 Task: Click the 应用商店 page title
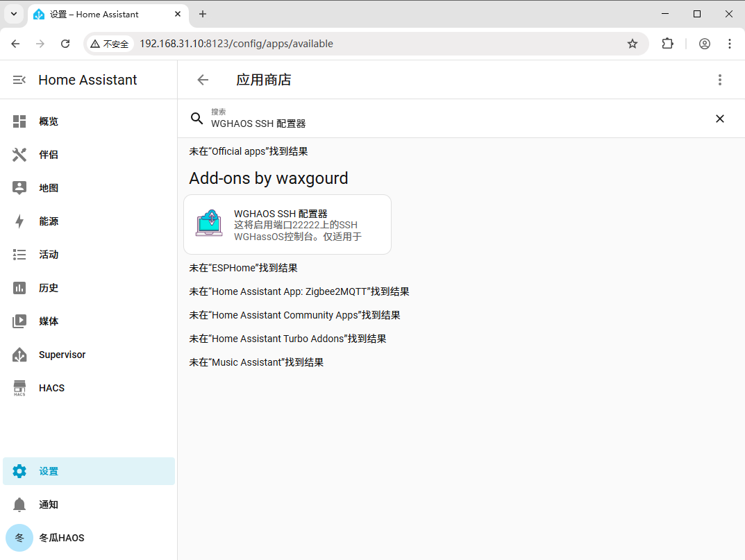click(x=264, y=80)
